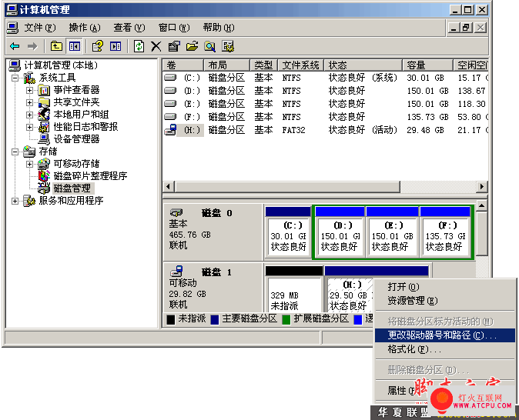Viewport: 519px width, 420px height.
Task: Choose 打开(O) in context menu
Action: tap(444, 287)
